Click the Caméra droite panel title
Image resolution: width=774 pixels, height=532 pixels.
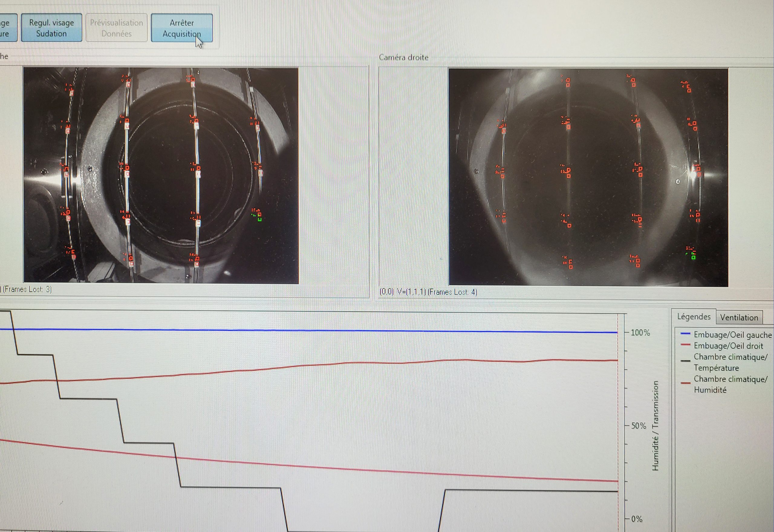403,57
